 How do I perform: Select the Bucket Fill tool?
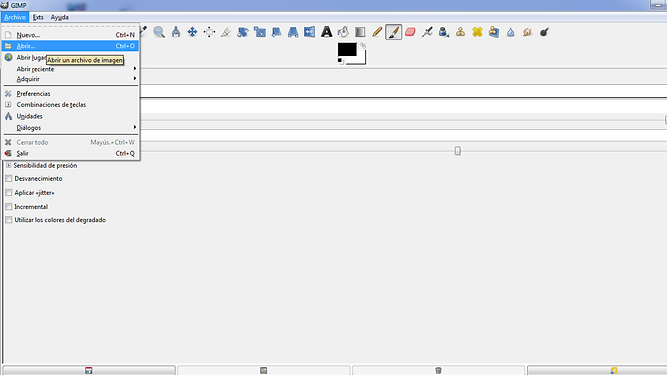pyautogui.click(x=343, y=32)
